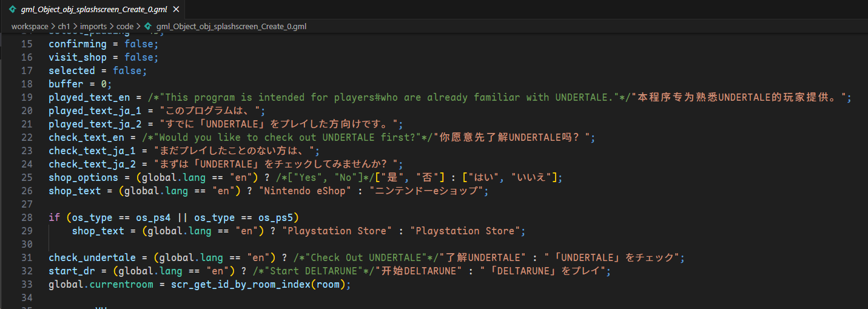Screen dimensions: 868x309
Task: Click the variable played_text_ja_2
Action: click(95, 124)
